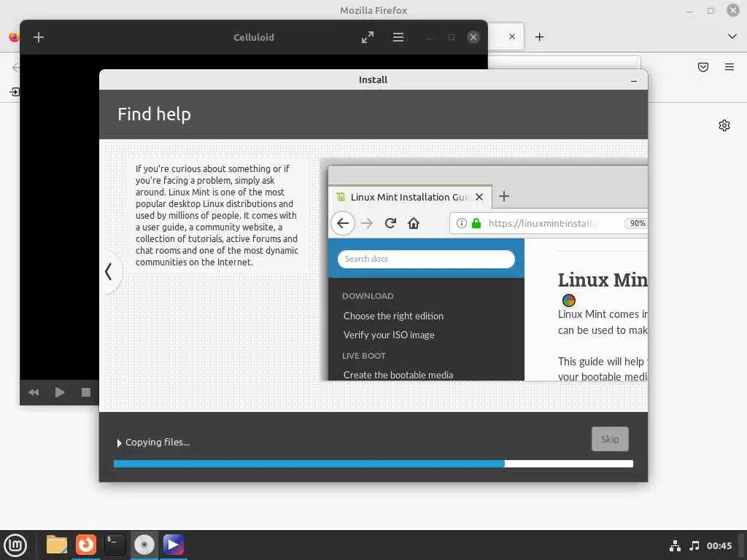The height and width of the screenshot is (560, 747).
Task: Open the Linux Mint start menu
Action: tap(15, 545)
